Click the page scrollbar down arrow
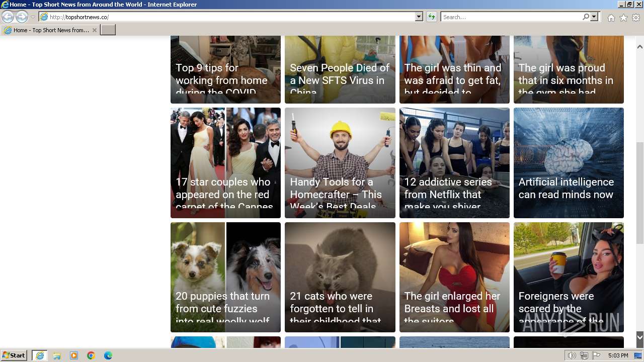 coord(640,337)
